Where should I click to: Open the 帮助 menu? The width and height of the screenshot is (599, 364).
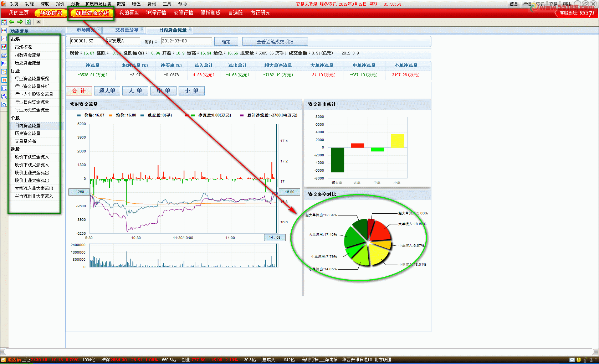click(182, 4)
